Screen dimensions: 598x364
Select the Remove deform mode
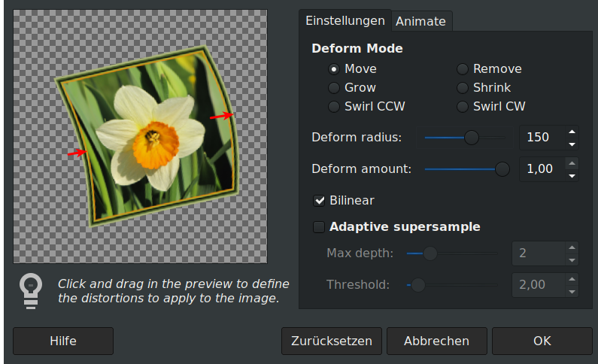click(x=463, y=69)
